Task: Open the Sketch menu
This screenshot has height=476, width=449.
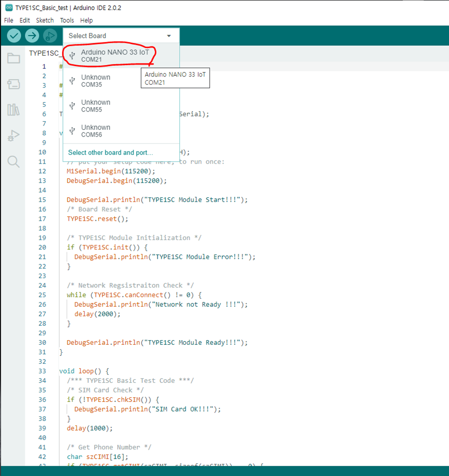Action: pyautogui.click(x=45, y=20)
